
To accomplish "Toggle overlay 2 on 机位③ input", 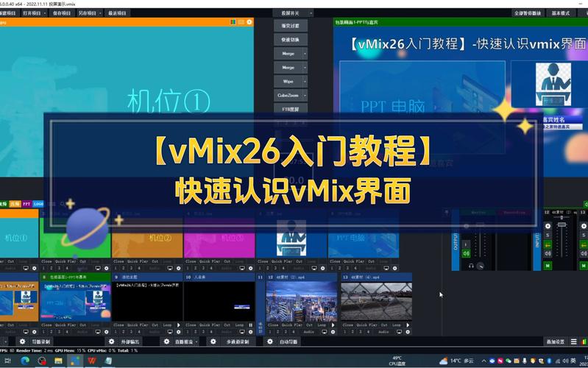I will [196, 268].
